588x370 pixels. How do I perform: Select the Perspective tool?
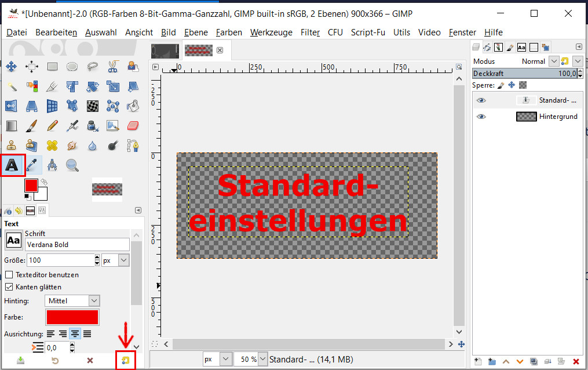click(31, 106)
